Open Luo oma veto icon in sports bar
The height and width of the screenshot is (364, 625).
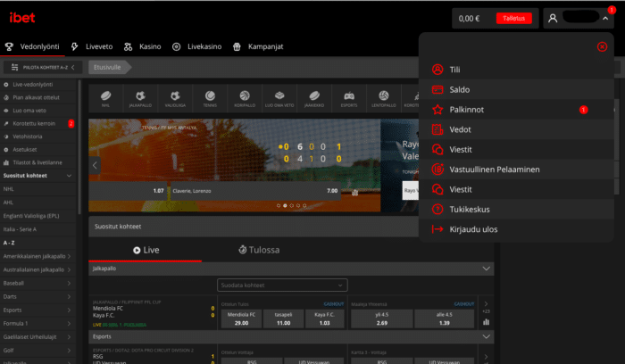click(x=279, y=99)
